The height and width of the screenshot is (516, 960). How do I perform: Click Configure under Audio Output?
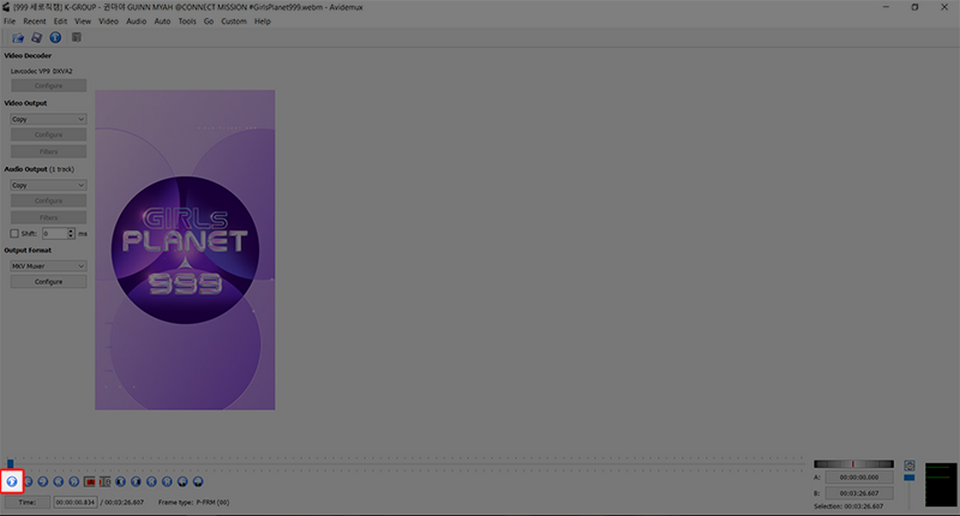48,200
